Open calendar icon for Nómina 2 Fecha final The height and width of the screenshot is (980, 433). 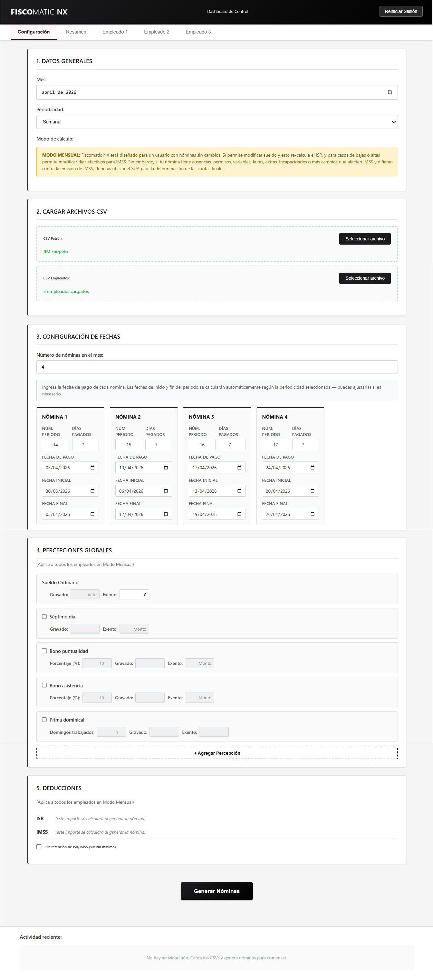pyautogui.click(x=166, y=514)
